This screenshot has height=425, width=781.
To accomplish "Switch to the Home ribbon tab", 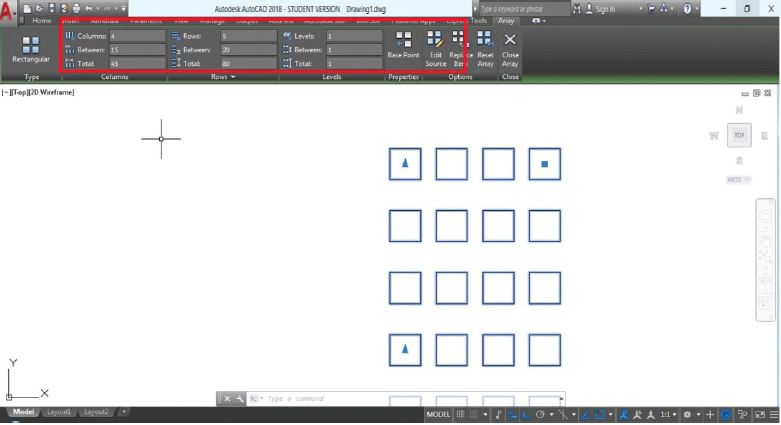I will click(x=40, y=20).
